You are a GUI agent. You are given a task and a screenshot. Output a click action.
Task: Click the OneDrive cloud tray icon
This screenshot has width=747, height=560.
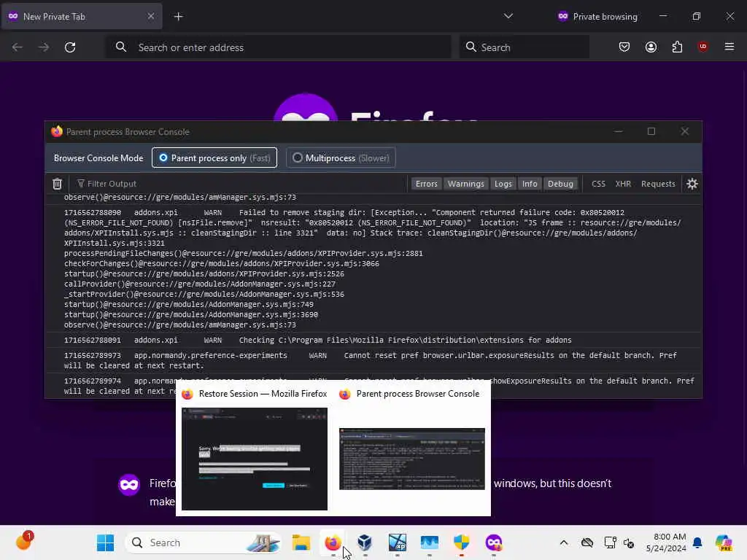(x=587, y=542)
